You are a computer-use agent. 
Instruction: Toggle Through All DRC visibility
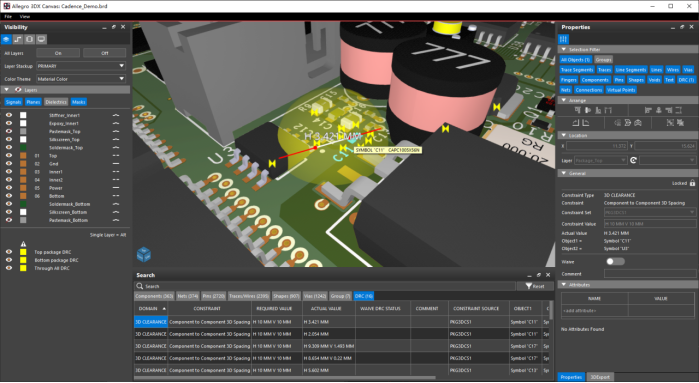pos(8,268)
